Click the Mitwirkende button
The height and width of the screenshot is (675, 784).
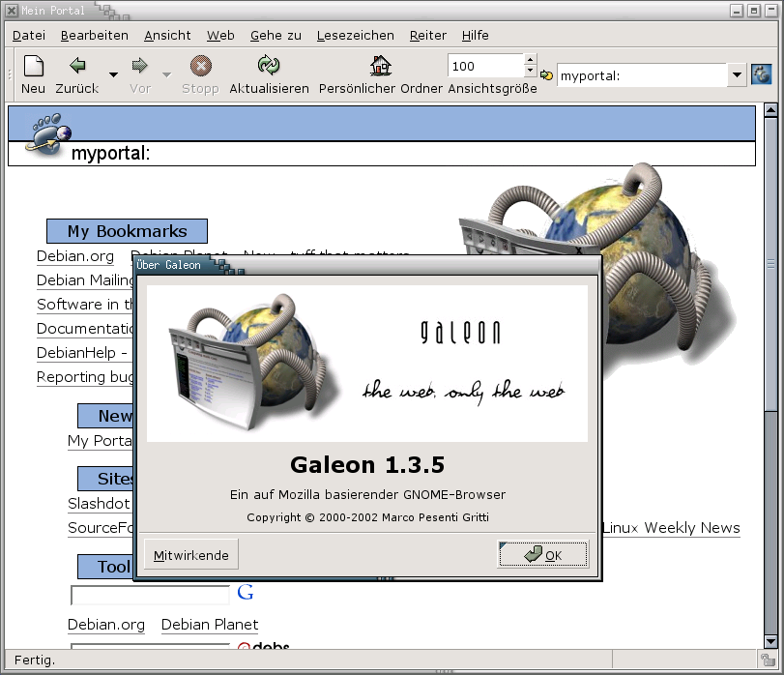coord(190,555)
